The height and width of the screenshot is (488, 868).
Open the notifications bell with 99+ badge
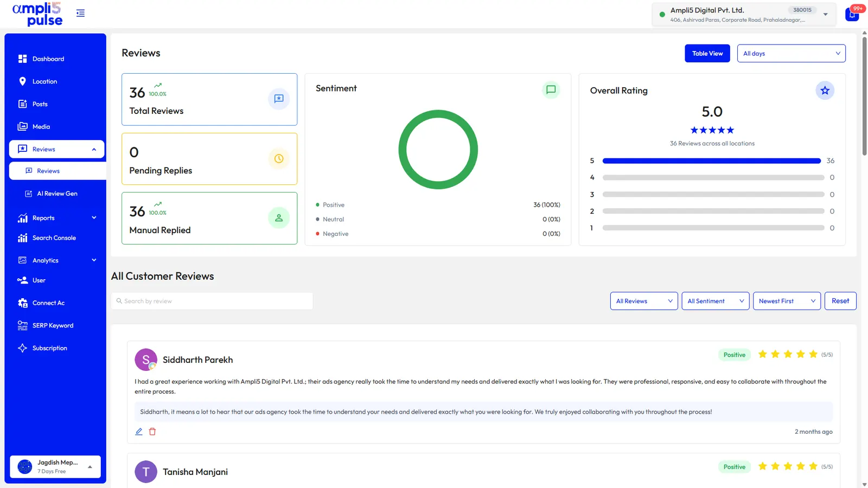pos(852,14)
